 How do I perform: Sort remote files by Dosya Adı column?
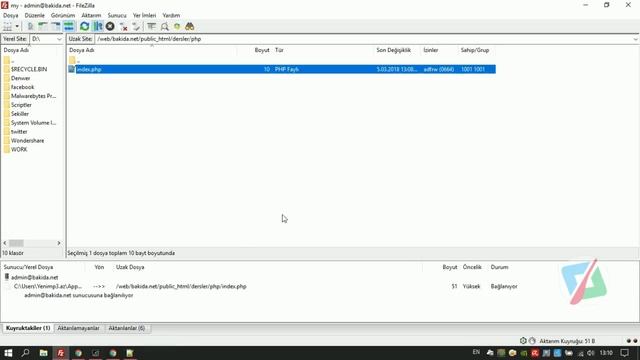152,50
